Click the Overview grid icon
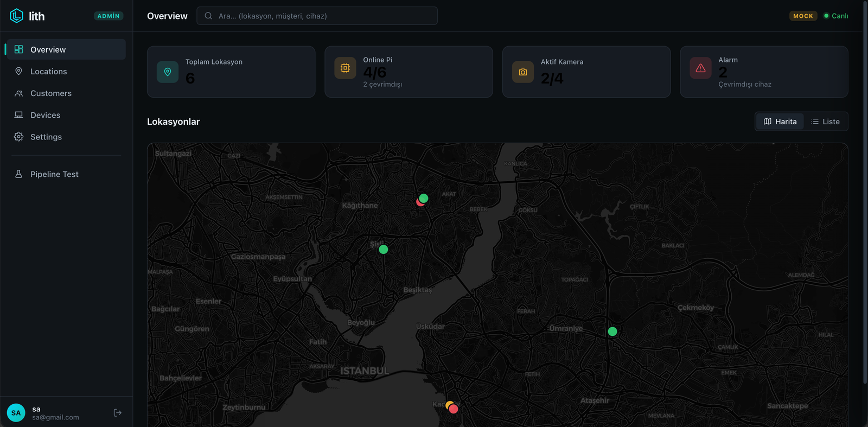This screenshot has height=427, width=868. click(18, 49)
